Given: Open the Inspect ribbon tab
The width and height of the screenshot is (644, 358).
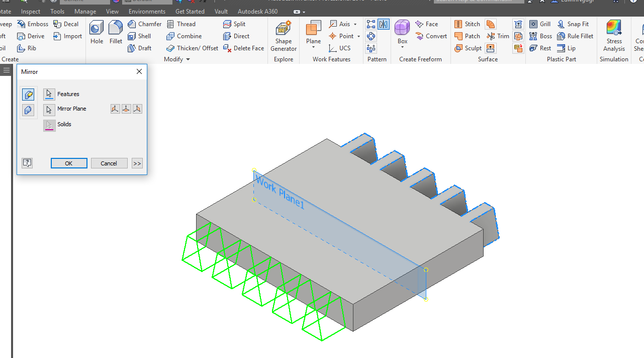Looking at the screenshot, I should 31,12.
